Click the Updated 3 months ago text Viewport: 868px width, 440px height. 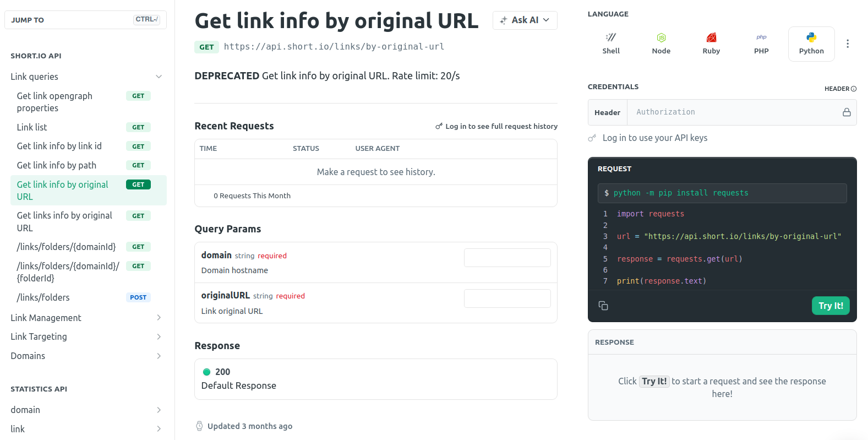[250, 426]
